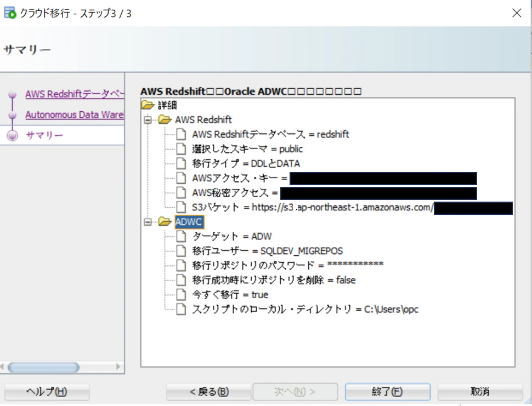Select the サマリー step in sidebar

tap(44, 135)
